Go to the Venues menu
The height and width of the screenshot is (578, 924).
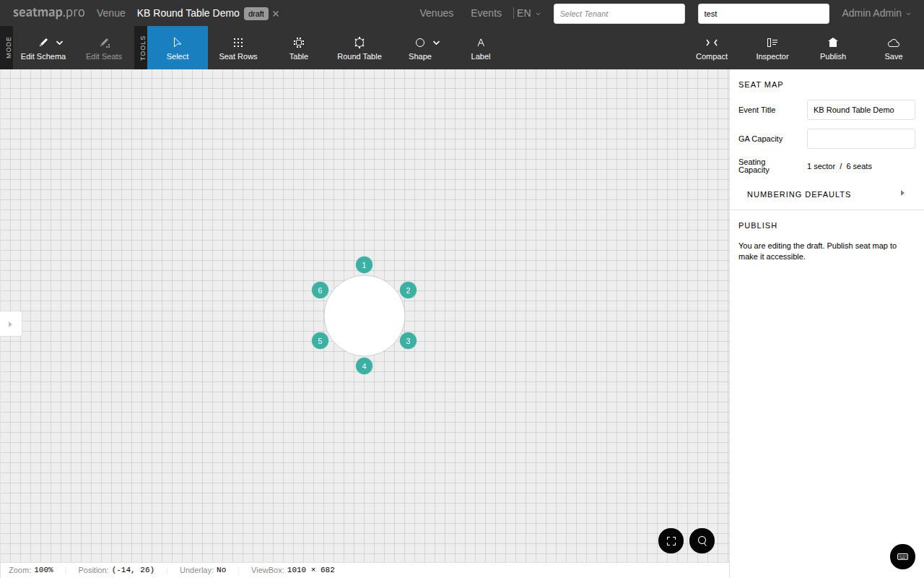(436, 13)
